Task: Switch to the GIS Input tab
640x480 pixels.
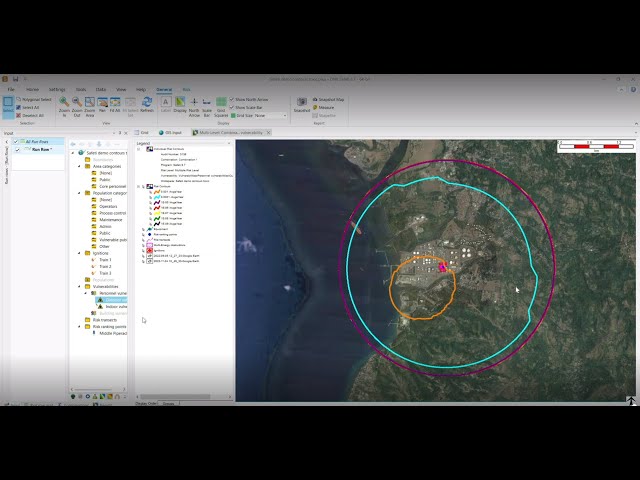Action: [x=170, y=133]
